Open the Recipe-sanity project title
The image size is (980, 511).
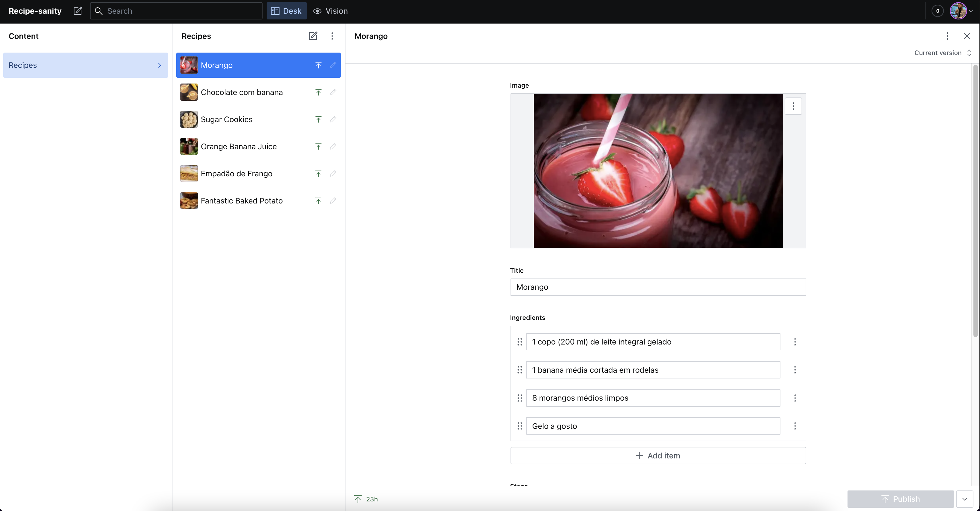point(35,11)
